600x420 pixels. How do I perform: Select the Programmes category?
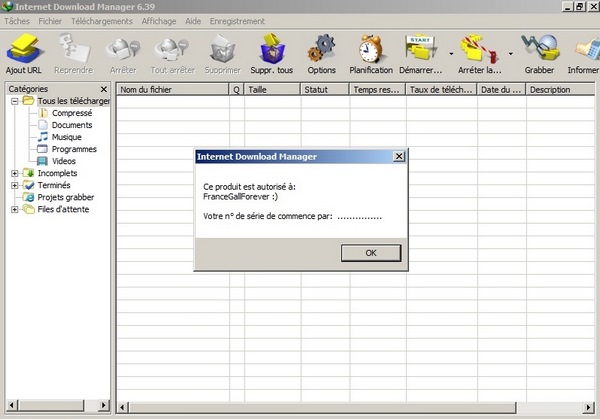(74, 149)
